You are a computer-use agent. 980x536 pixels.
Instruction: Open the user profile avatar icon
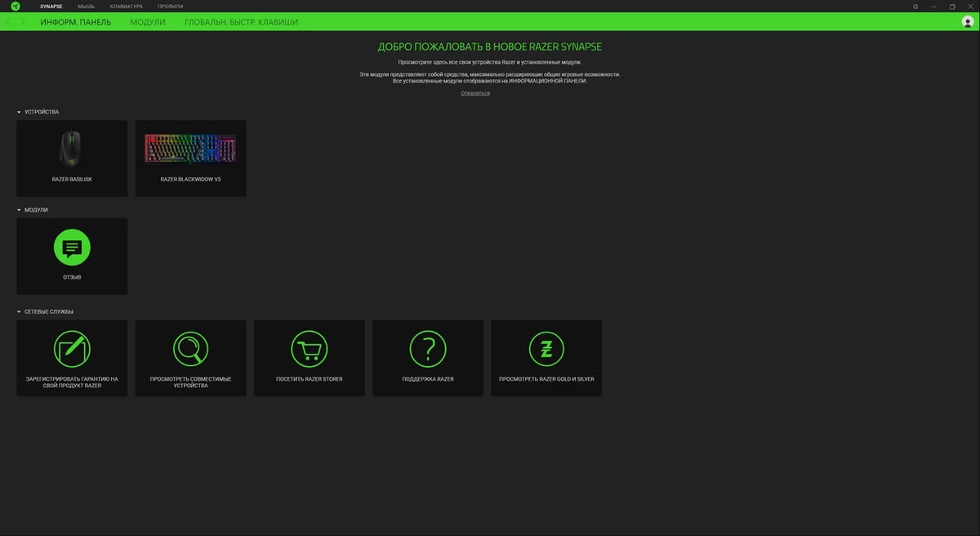[968, 22]
